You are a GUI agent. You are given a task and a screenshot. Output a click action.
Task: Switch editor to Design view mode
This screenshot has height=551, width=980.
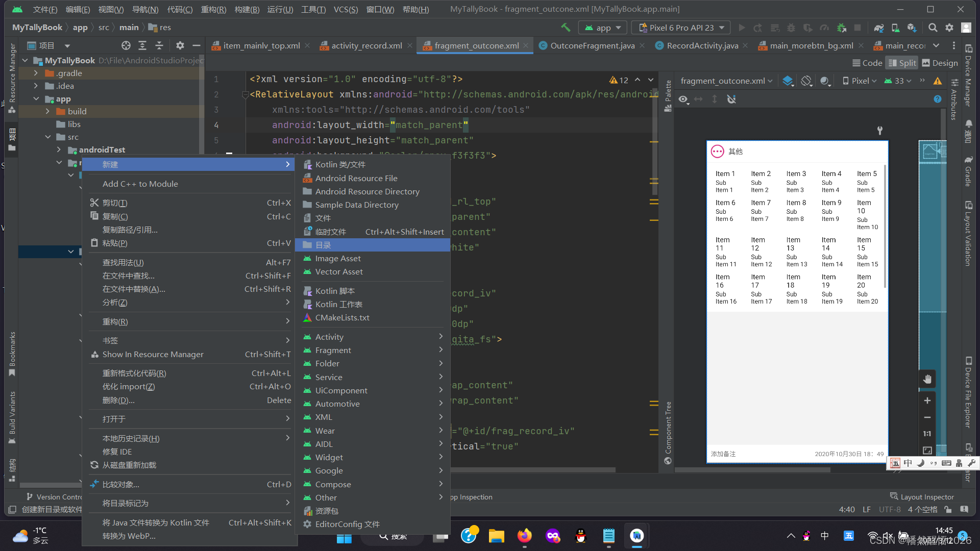pos(940,63)
